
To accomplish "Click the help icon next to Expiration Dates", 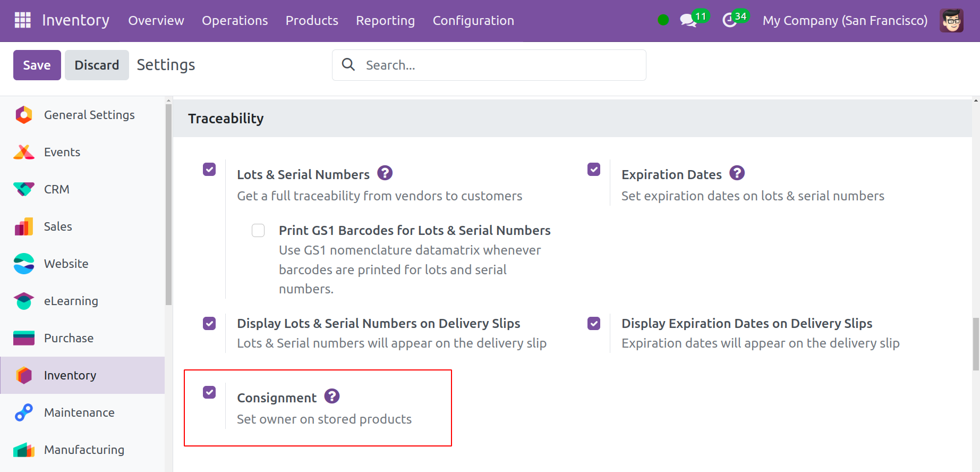I will 737,173.
